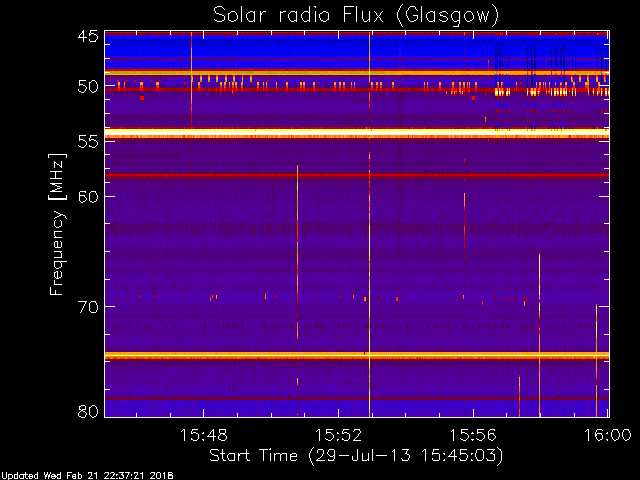Click the 'Updated Wed Feb 21 22:37:21 2018' timestamp
Image resolution: width=640 pixels, height=480 pixels.
(87, 476)
